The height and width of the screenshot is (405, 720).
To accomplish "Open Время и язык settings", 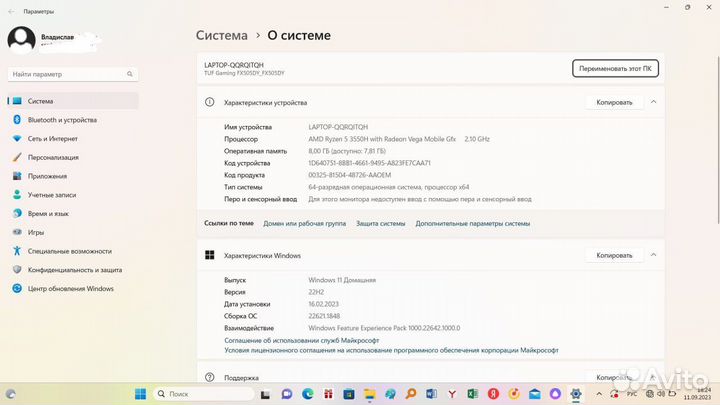I will point(48,213).
